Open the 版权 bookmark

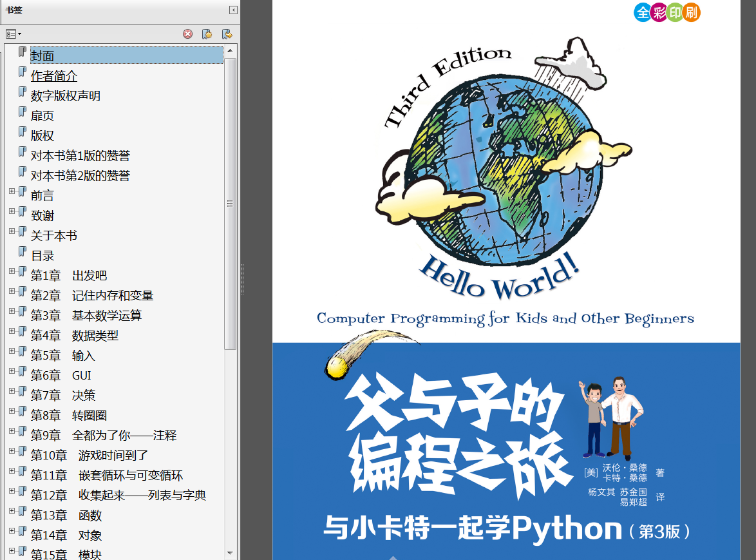(x=43, y=135)
